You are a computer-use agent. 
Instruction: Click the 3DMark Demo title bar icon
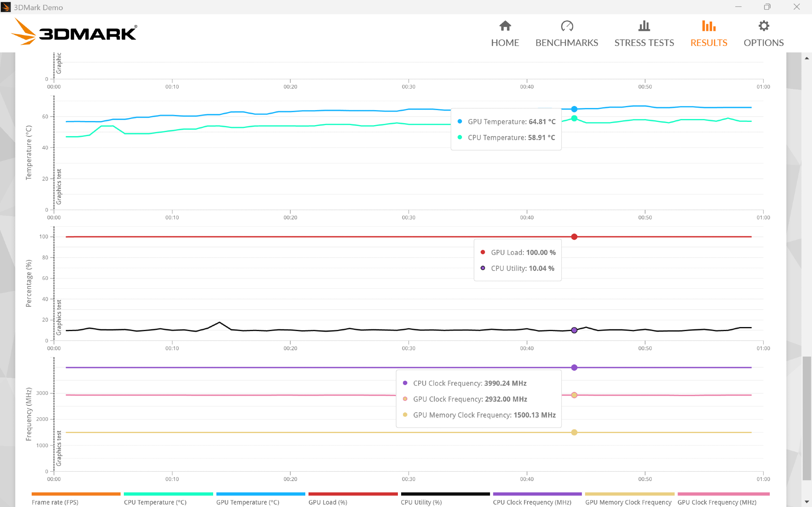tap(6, 7)
